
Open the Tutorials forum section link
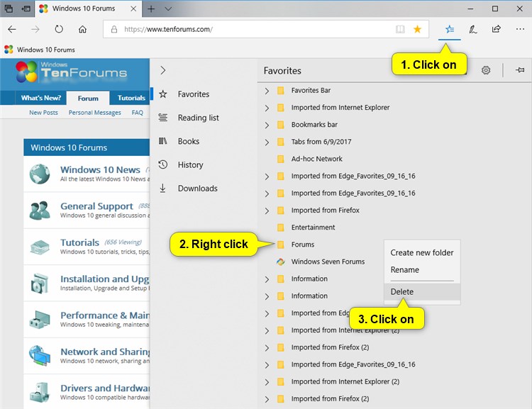tap(79, 242)
